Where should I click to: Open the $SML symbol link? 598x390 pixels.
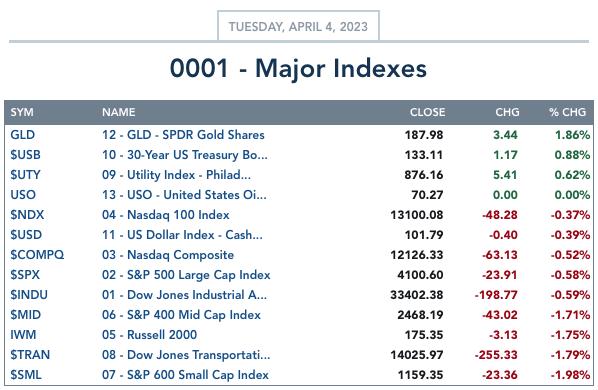point(26,375)
